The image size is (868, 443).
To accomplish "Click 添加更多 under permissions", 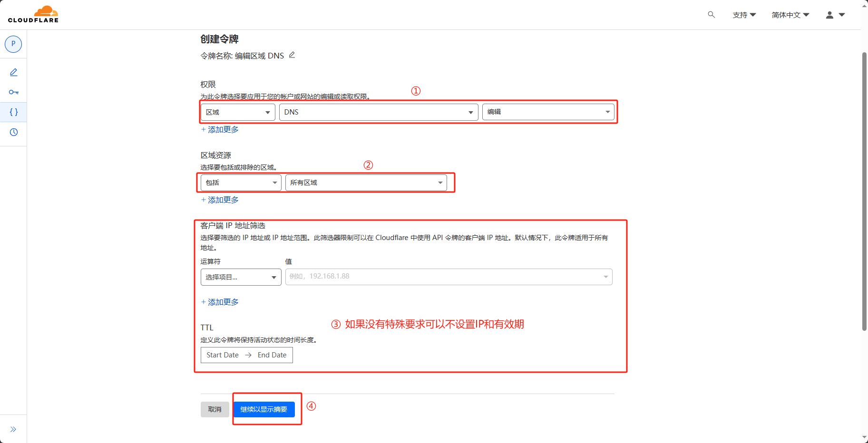I will [220, 129].
